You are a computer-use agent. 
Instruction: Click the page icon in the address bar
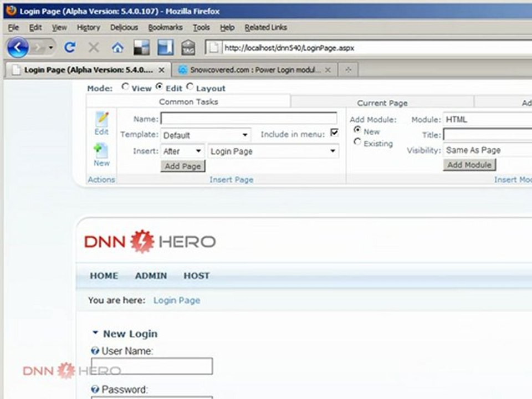click(x=213, y=48)
